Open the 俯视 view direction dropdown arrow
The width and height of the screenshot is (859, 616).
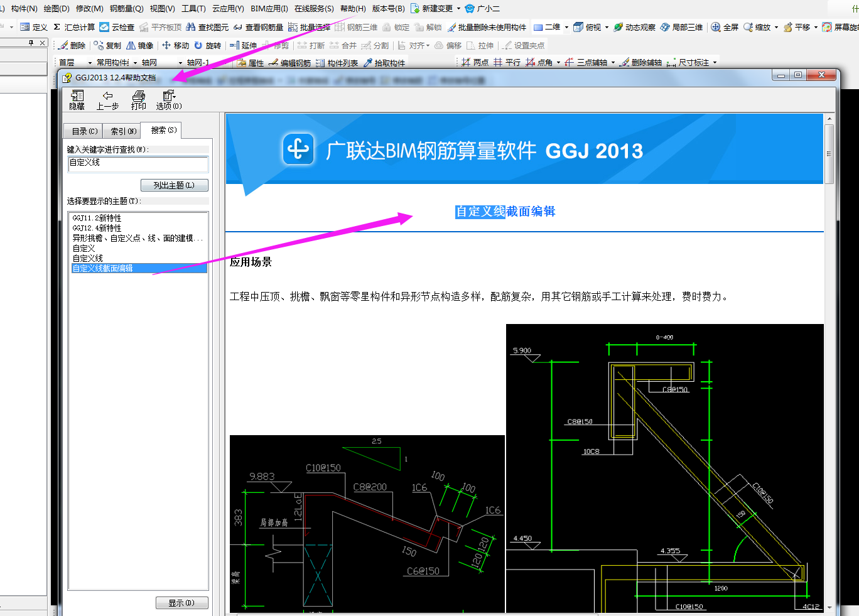(607, 27)
